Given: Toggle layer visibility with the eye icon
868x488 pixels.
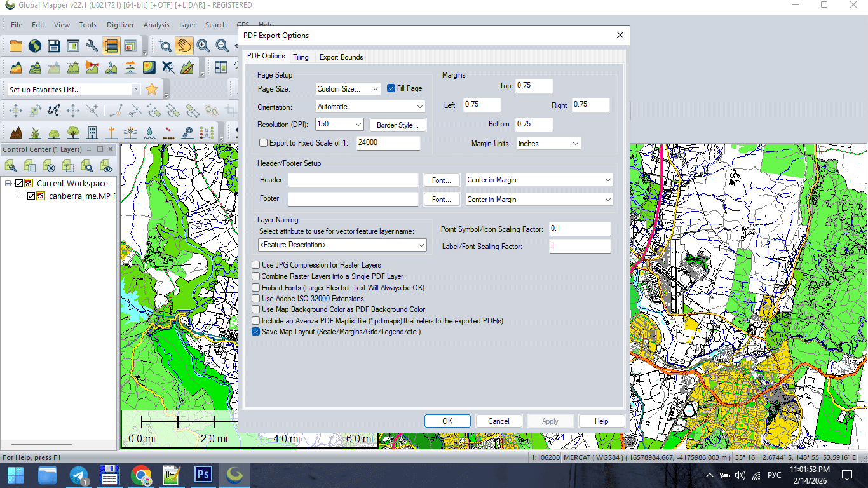Looking at the screenshot, I should [x=106, y=166].
